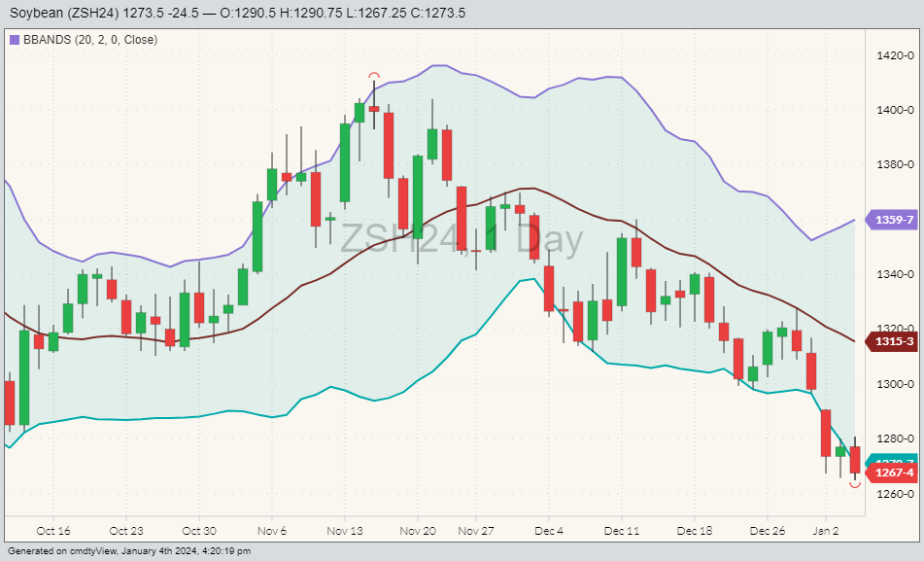
Task: Click the 1340-0 price axis label
Action: [895, 274]
